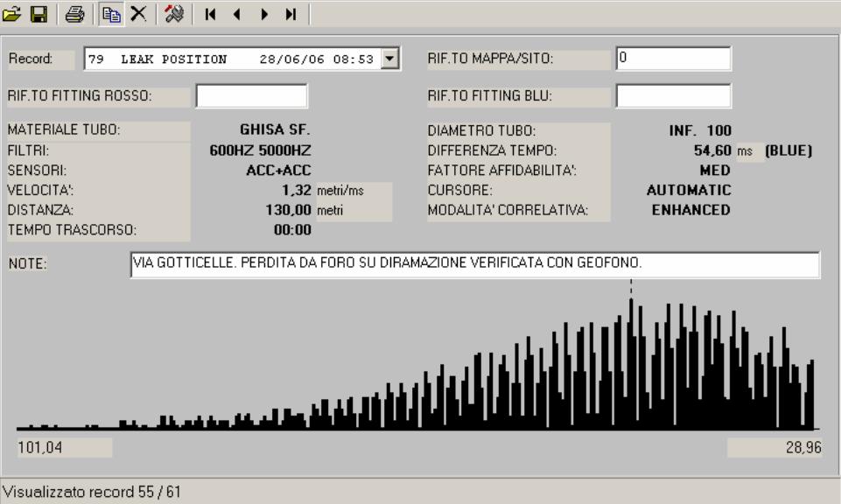The height and width of the screenshot is (504, 841).
Task: Click the '28,96' right distance value
Action: click(x=803, y=447)
